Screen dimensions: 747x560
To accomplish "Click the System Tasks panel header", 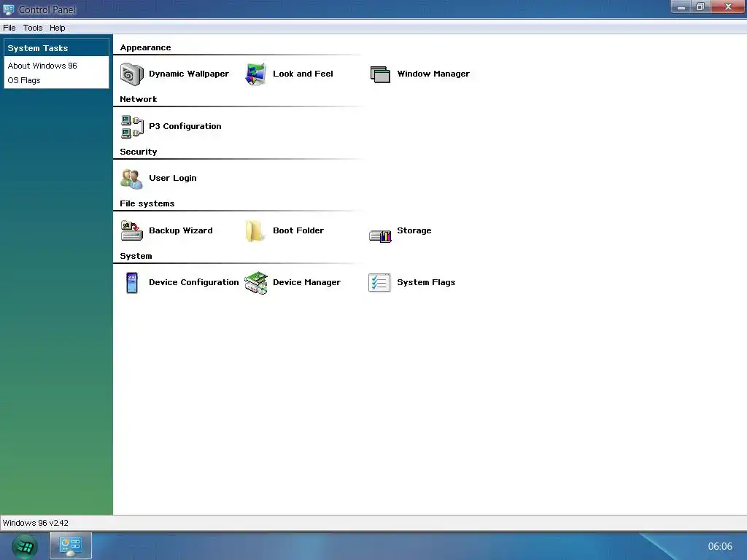I will 56,48.
